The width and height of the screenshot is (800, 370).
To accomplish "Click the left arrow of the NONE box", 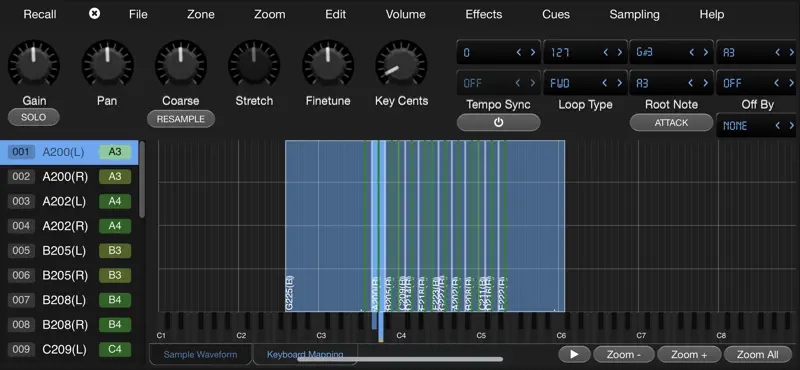I will (778, 125).
